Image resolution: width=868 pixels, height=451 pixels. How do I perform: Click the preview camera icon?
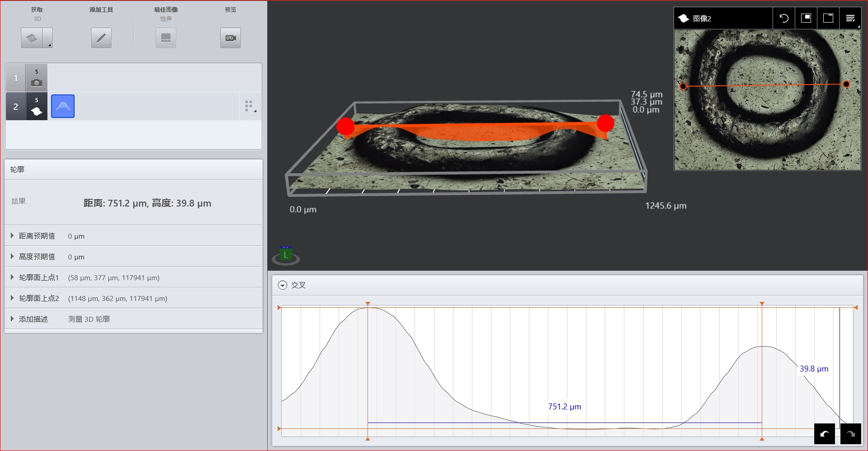pos(230,38)
